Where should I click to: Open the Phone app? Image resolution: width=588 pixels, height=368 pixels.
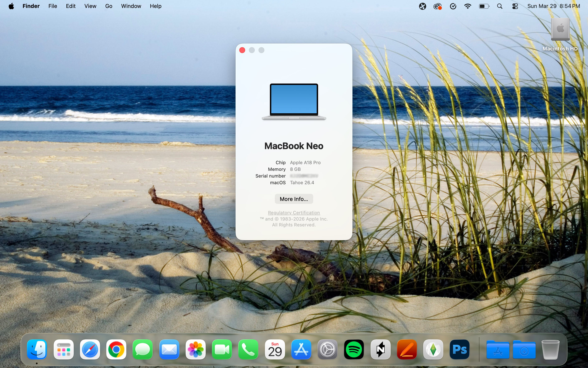click(x=248, y=349)
